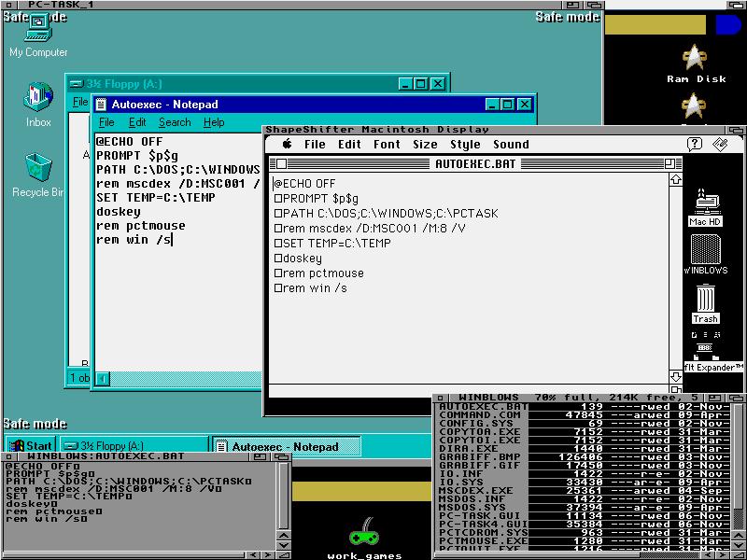Click the zoom box of Mac AUTOEXEC.BAT window
Image resolution: width=747 pixels, height=560 pixels.
(x=669, y=164)
